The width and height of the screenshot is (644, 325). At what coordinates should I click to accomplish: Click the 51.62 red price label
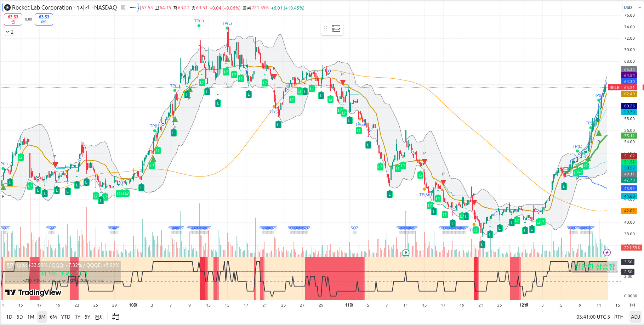(x=629, y=156)
